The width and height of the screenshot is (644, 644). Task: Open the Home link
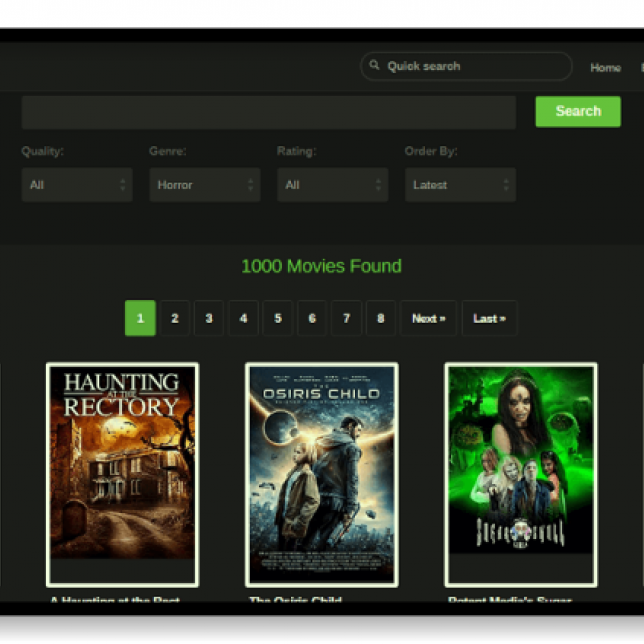click(x=605, y=67)
